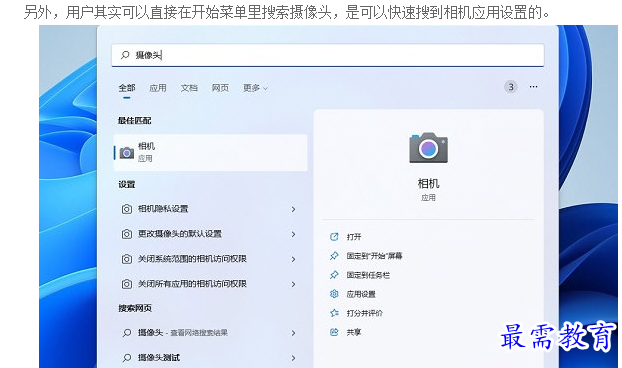The width and height of the screenshot is (622, 368).
Task: Click search icon beside 摄像头 web result
Action: [x=127, y=333]
